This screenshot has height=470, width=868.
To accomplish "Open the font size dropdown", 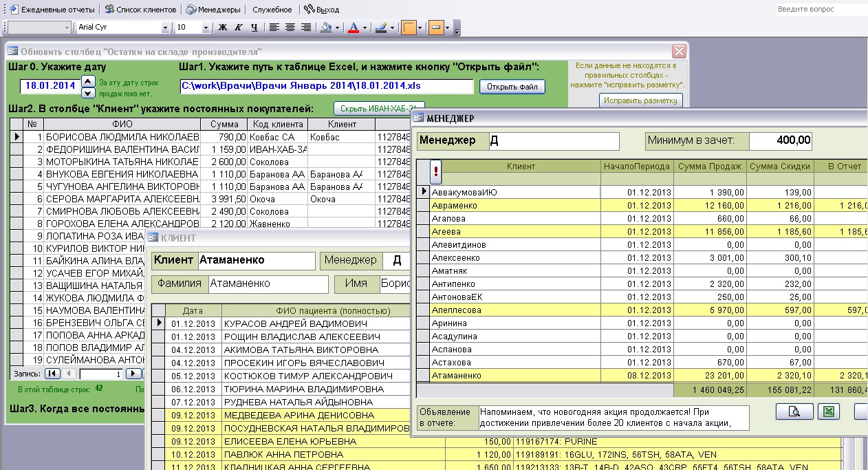I will click(206, 28).
